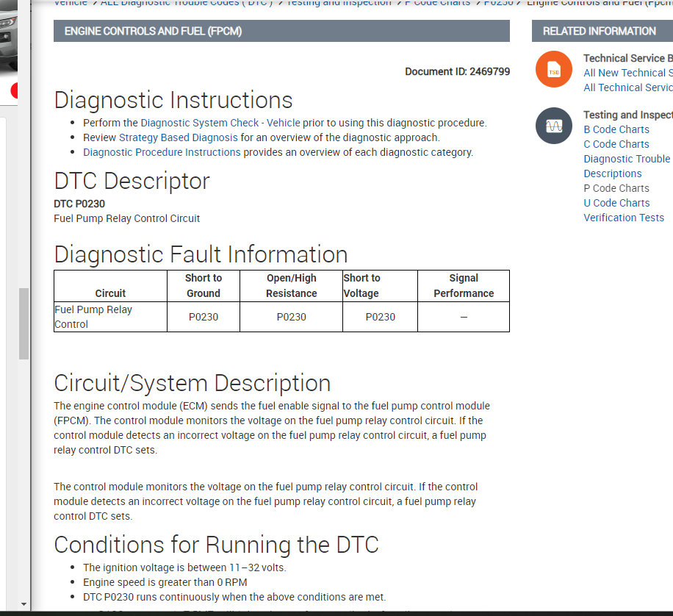Go to U Code Charts
Image resolution: width=673 pixels, height=616 pixels.
pos(616,203)
